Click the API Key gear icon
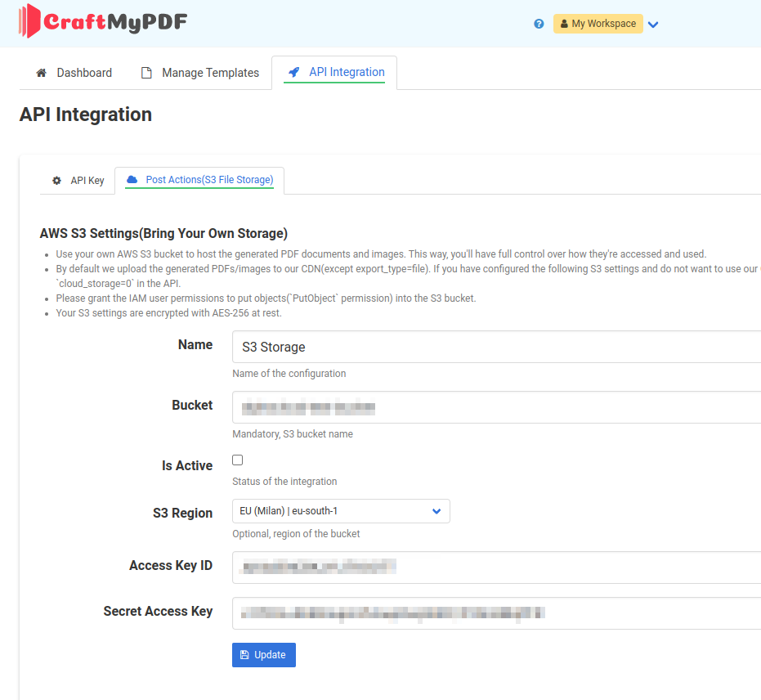This screenshot has width=761, height=700. point(56,180)
